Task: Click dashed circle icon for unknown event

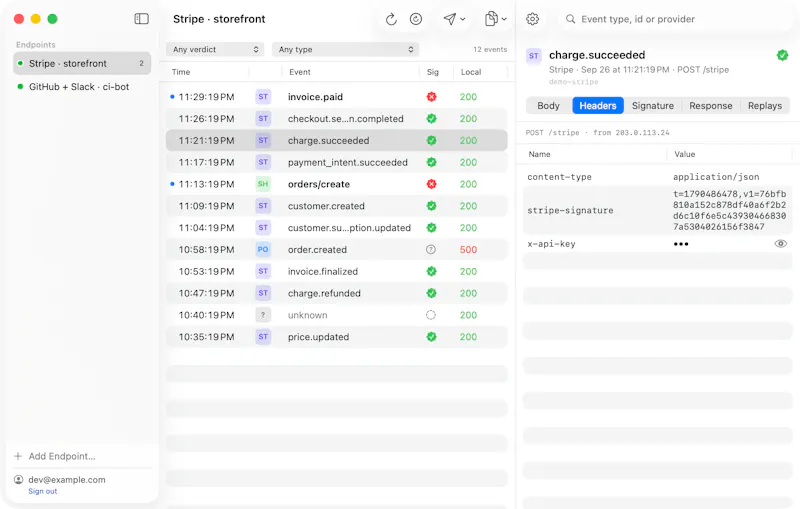Action: (431, 315)
